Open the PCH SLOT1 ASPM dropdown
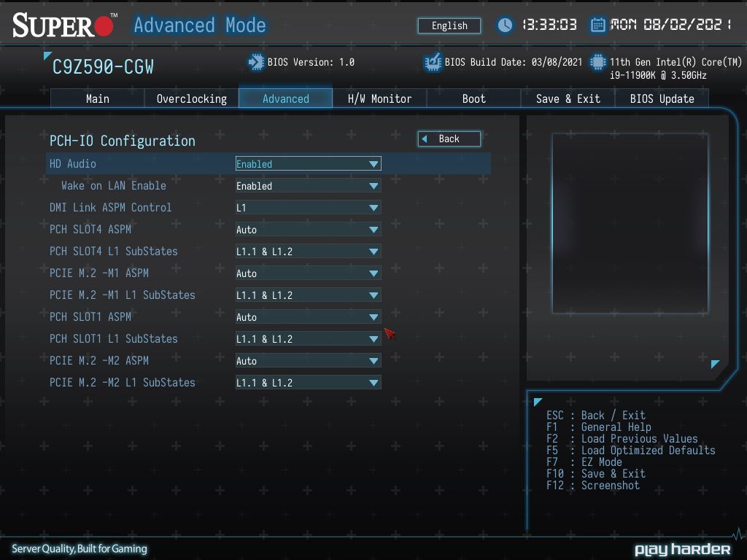Viewport: 747px width, 560px height. tap(309, 317)
